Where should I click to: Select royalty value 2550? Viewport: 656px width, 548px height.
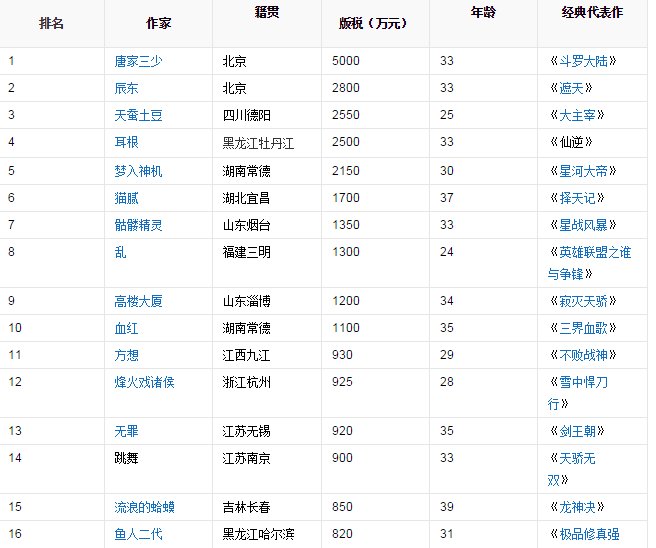click(346, 115)
